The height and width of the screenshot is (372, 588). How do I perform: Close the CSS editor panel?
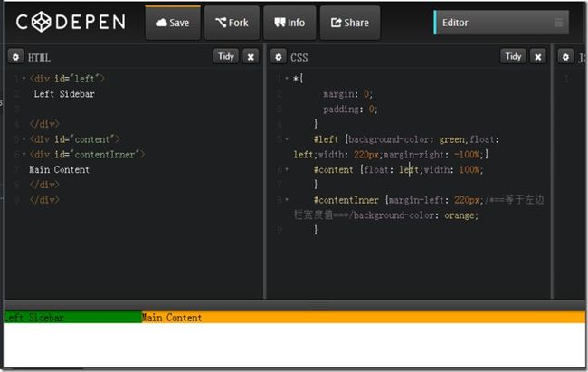click(537, 57)
